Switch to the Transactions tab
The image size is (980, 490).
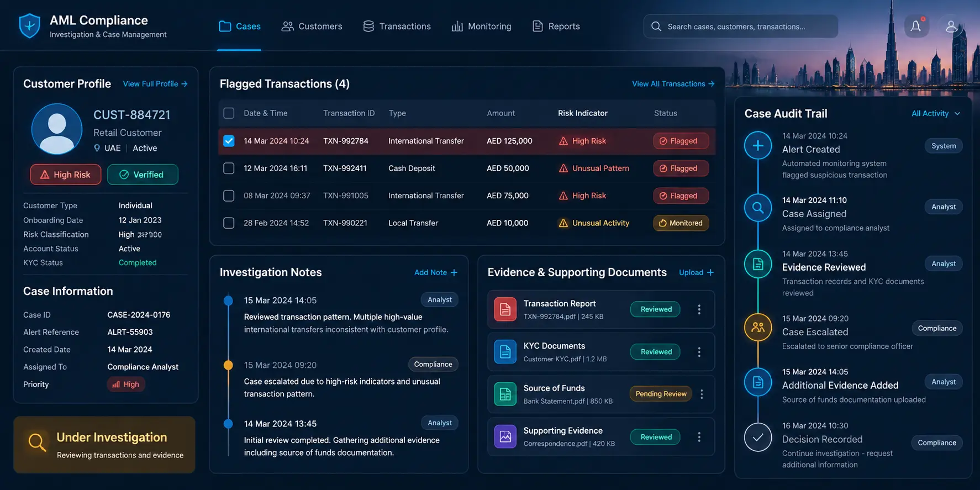[397, 27]
